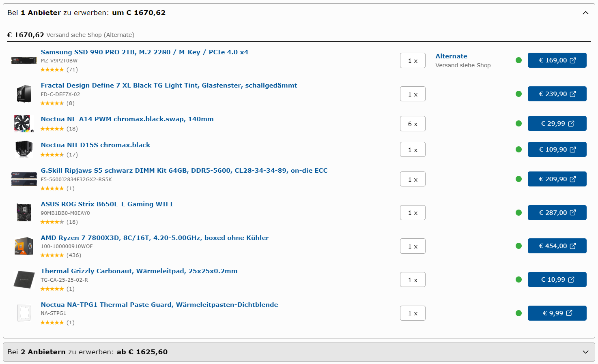Open Thermal Grizzly Carbonaut product link
Viewport: 598px width, 364px height.
139,271
